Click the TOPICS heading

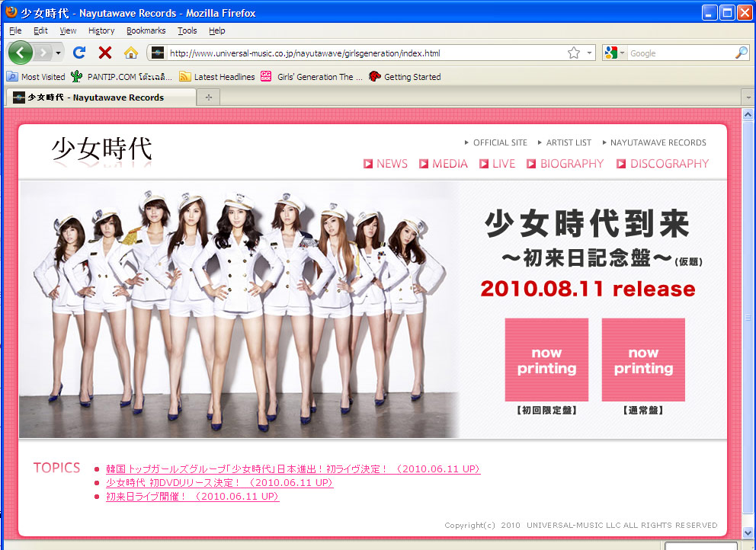click(57, 468)
